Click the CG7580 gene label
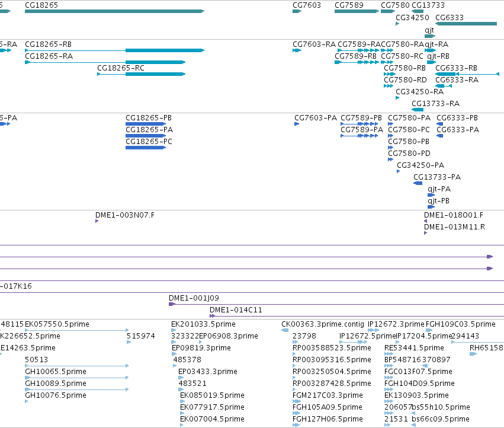Image resolution: width=504 pixels, height=428 pixels. click(395, 5)
